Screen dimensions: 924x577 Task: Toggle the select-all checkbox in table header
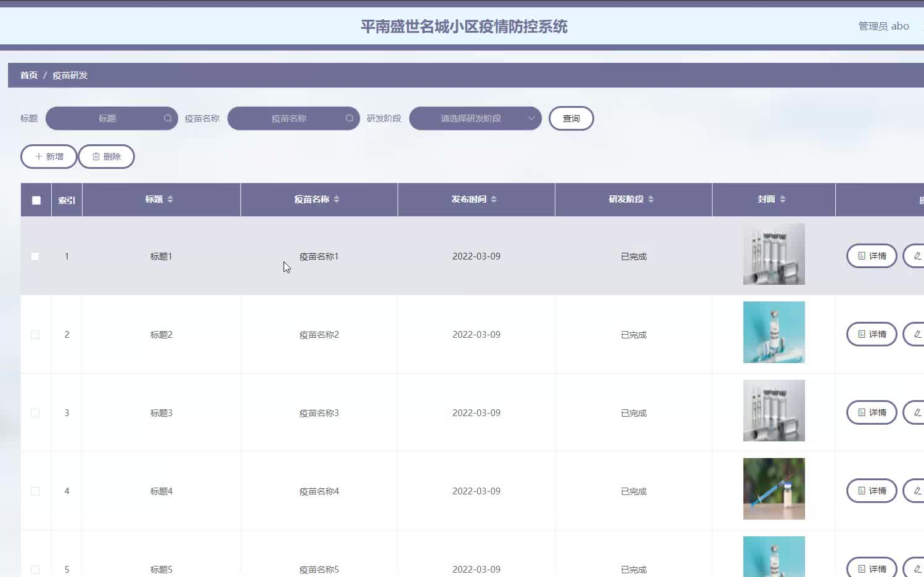pyautogui.click(x=36, y=200)
